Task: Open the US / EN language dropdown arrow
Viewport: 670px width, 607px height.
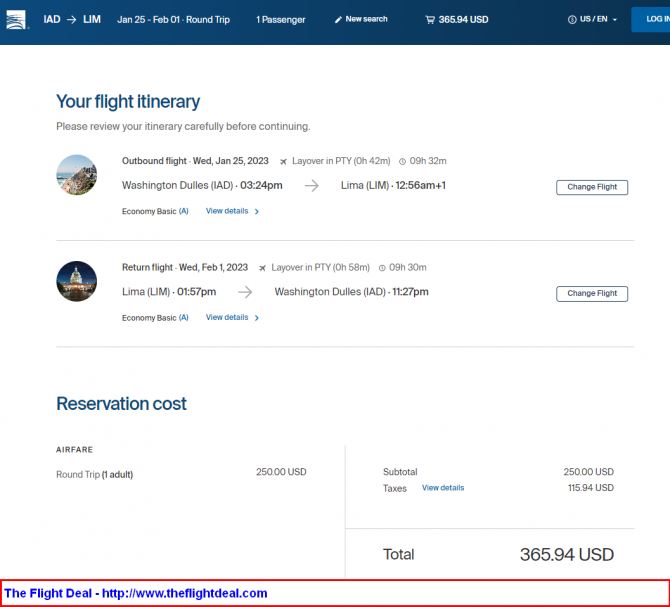Action: click(615, 20)
